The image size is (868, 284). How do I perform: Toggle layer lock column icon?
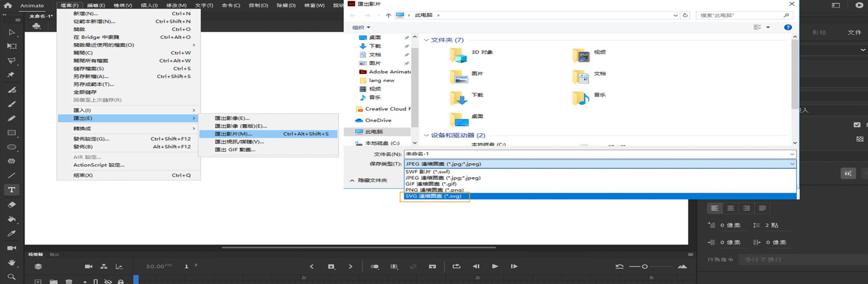coord(121,281)
